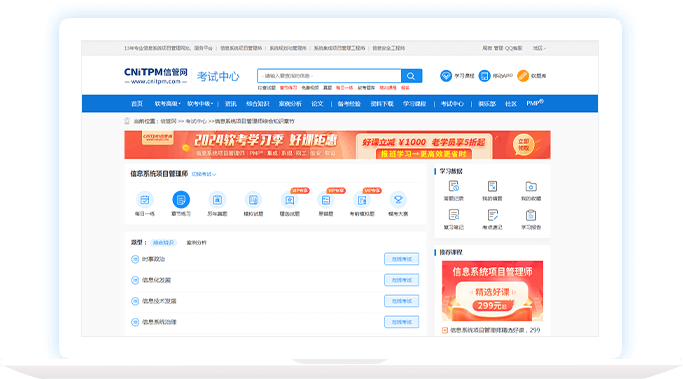
Task: Open the 模拟试题 icon
Action: (x=253, y=200)
